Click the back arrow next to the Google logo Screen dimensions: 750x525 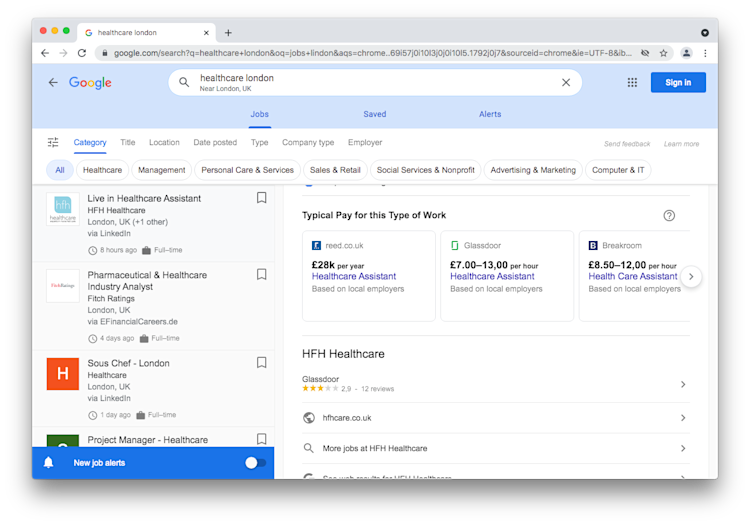coord(53,82)
